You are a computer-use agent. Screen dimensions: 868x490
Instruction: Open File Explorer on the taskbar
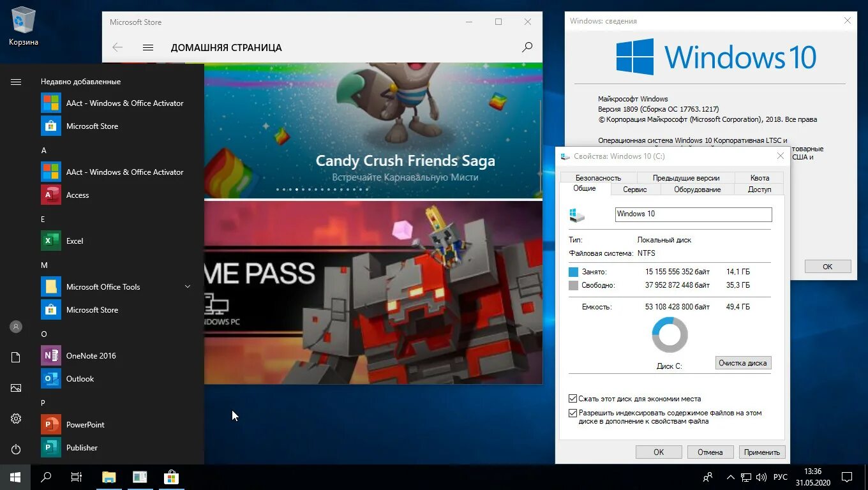pos(109,477)
